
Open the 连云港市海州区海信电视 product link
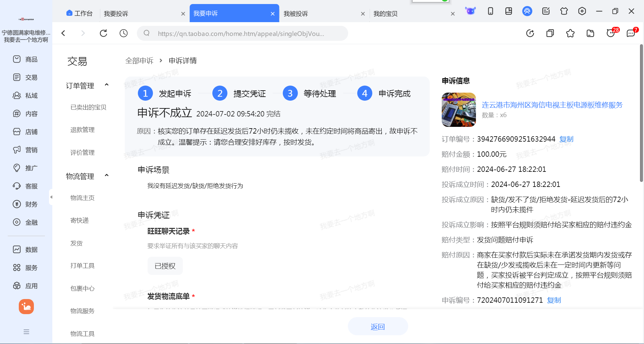pyautogui.click(x=552, y=105)
